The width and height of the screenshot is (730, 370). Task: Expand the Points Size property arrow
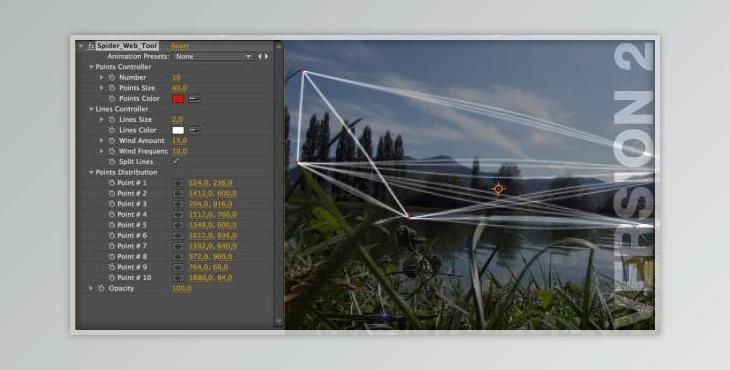[x=102, y=88]
